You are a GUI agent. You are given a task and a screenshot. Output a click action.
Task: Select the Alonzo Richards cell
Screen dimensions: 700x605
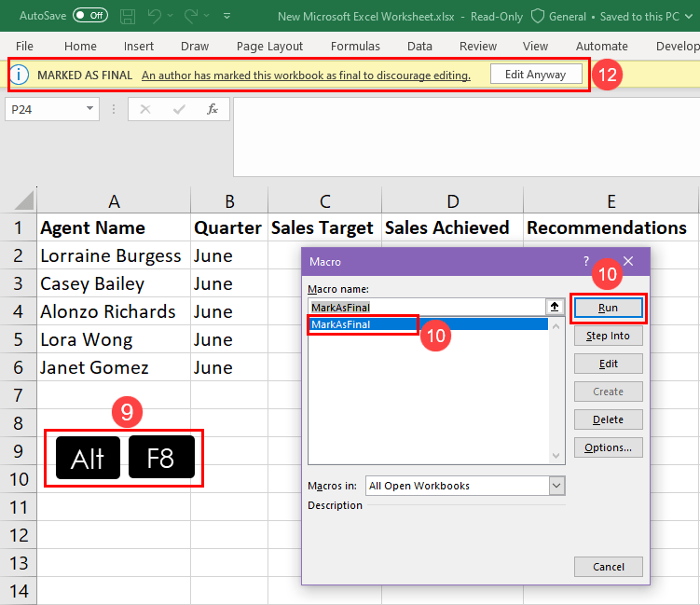coord(114,311)
